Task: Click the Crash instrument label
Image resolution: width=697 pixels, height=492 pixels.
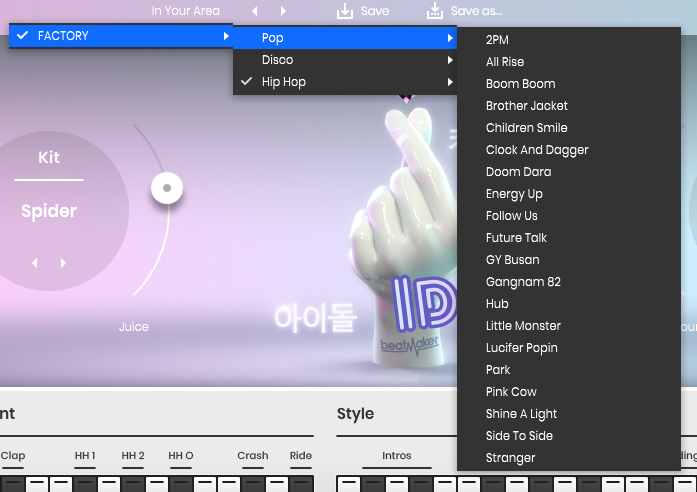Action: 252,456
